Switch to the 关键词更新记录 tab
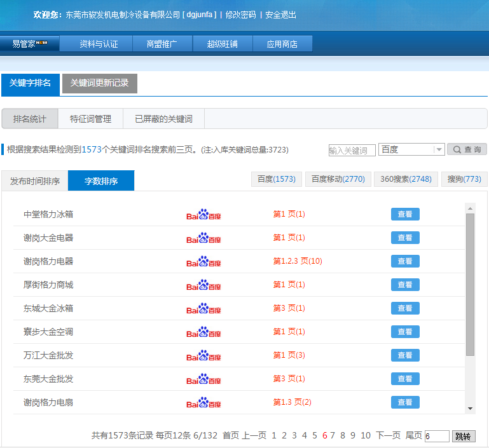Screen dimensions: 489x448 (x=99, y=83)
